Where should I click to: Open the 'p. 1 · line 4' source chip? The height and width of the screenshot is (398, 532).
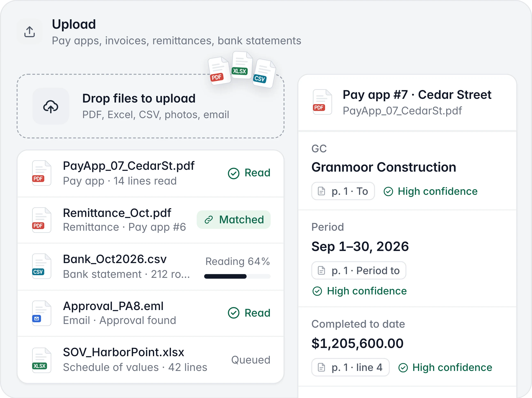(x=350, y=367)
